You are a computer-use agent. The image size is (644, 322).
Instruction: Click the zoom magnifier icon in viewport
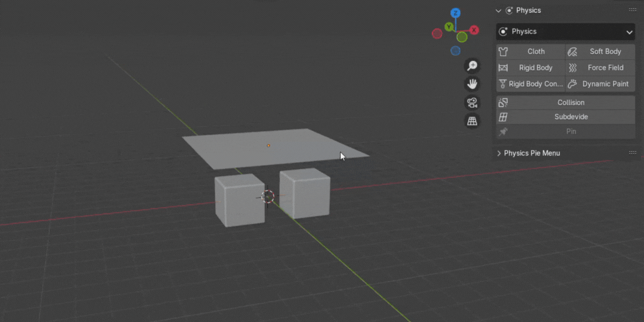472,66
